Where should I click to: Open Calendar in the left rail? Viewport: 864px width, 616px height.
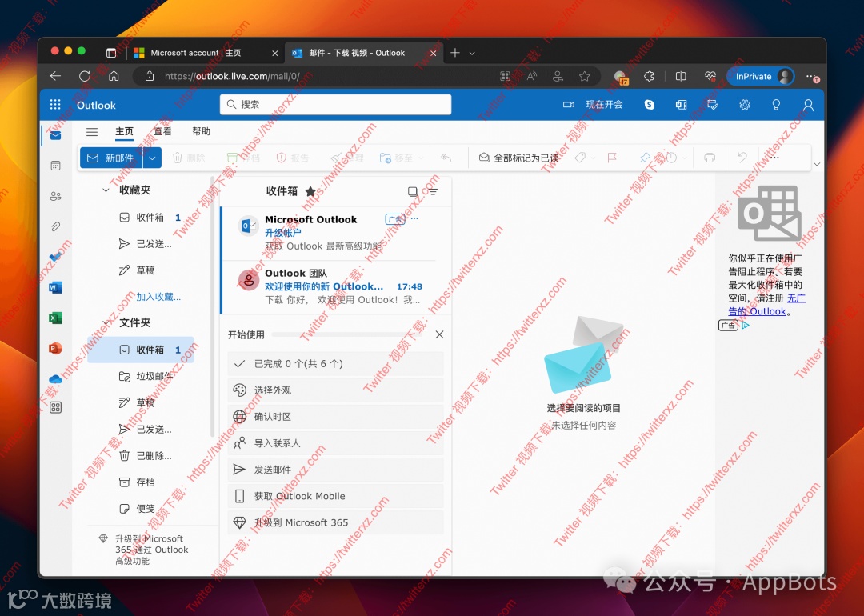(56, 166)
